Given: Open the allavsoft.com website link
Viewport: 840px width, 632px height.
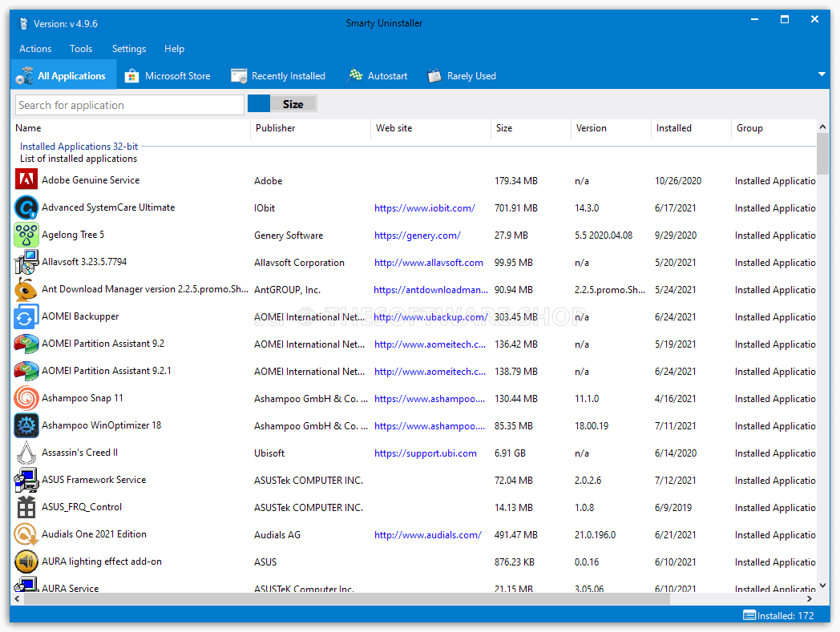Looking at the screenshot, I should [x=429, y=263].
